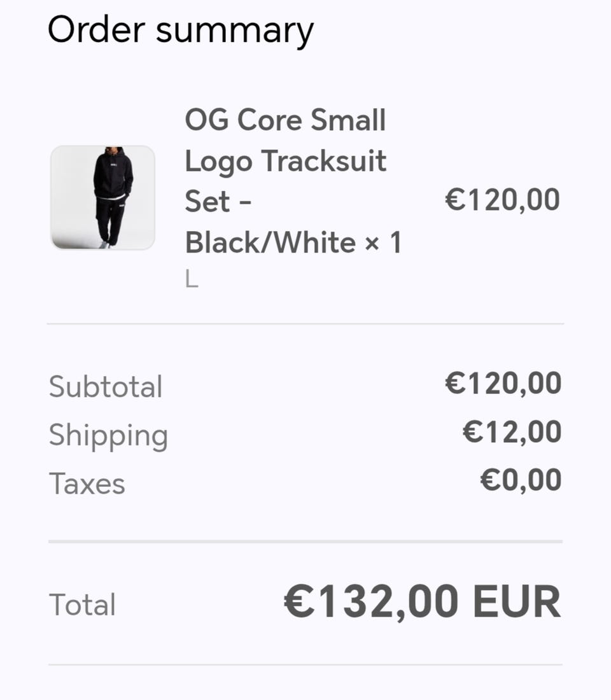Click the Logo Tracksuit line of the title
The width and height of the screenshot is (611, 700).
coord(285,161)
